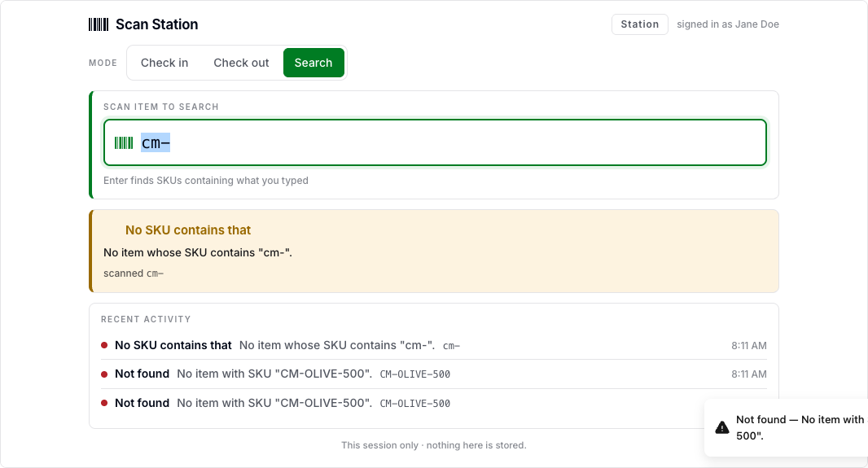868x468 pixels.
Task: Click the 'Enter finds SKUs containing' hint text
Action: click(206, 181)
